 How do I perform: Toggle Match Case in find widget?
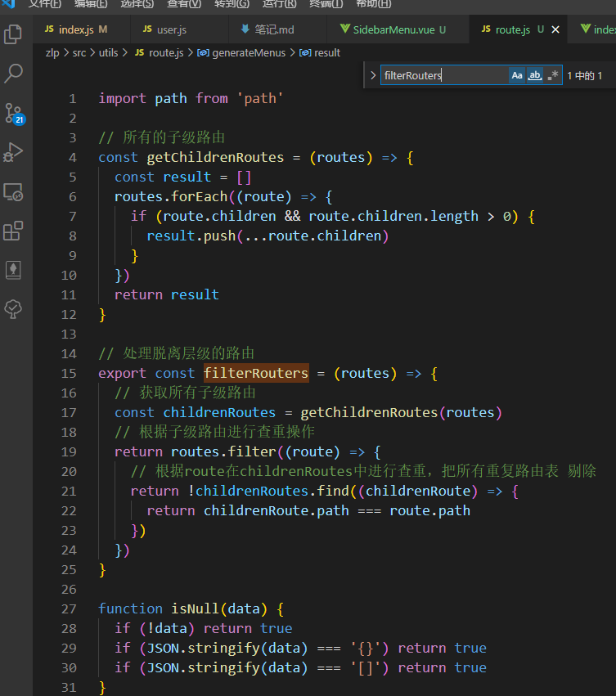click(x=517, y=75)
